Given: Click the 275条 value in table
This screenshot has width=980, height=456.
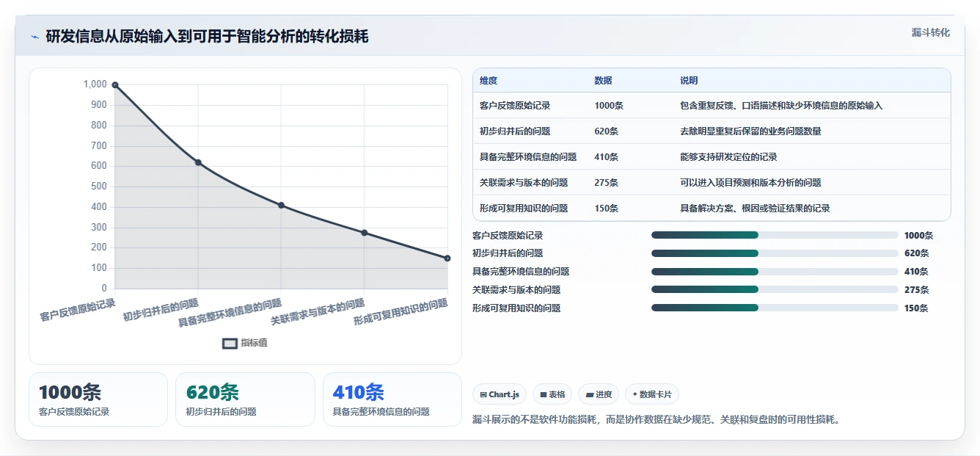Looking at the screenshot, I should [607, 183].
